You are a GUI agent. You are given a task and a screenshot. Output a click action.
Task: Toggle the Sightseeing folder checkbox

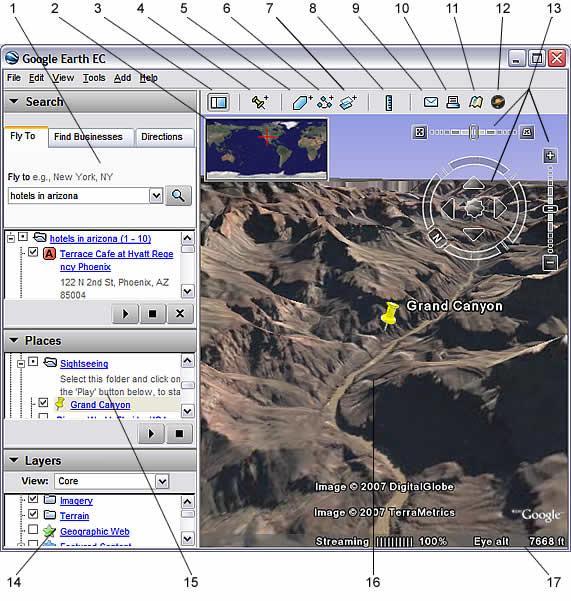pyautogui.click(x=33, y=362)
